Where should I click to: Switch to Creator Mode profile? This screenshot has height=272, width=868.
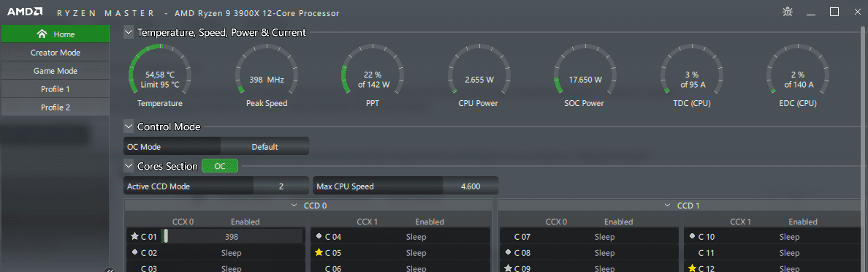tap(56, 53)
